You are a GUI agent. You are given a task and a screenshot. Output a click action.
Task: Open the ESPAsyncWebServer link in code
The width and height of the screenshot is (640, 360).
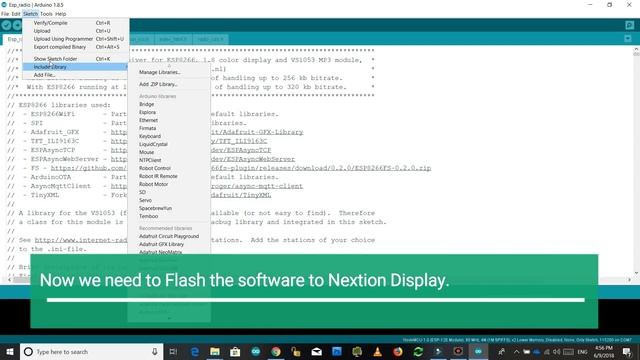253,159
